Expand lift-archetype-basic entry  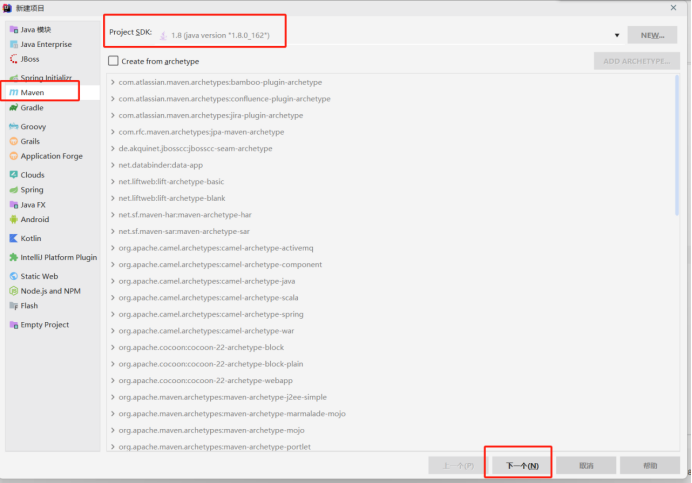(113, 181)
